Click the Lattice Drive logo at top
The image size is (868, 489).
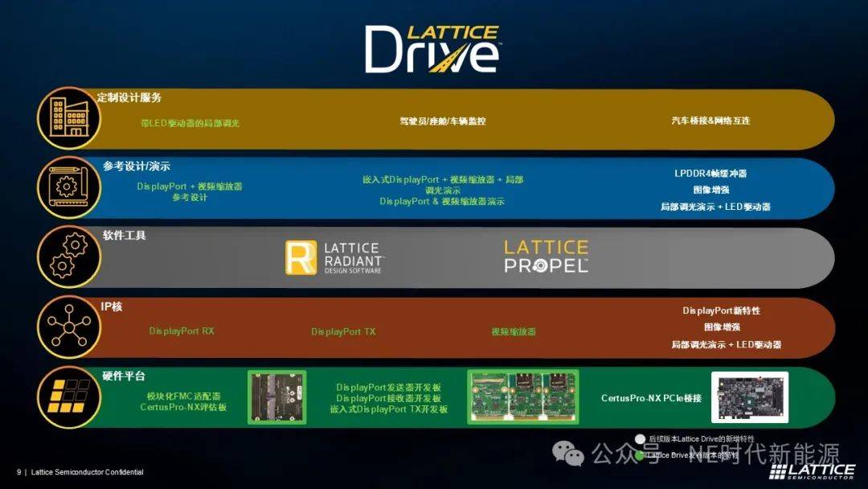coord(432,49)
